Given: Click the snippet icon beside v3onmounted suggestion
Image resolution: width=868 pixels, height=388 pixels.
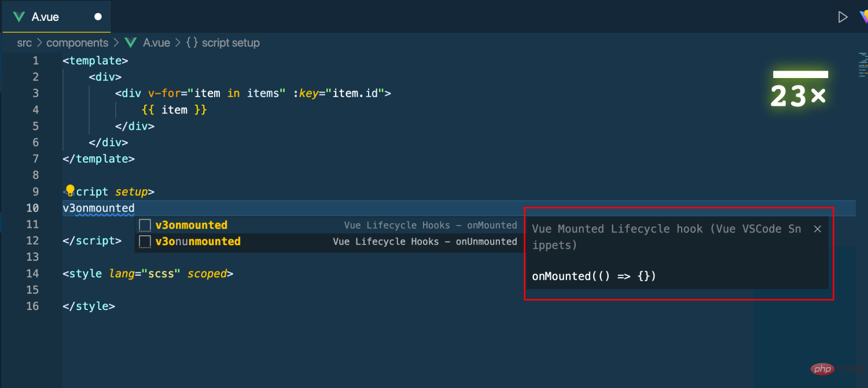Looking at the screenshot, I should [x=144, y=225].
